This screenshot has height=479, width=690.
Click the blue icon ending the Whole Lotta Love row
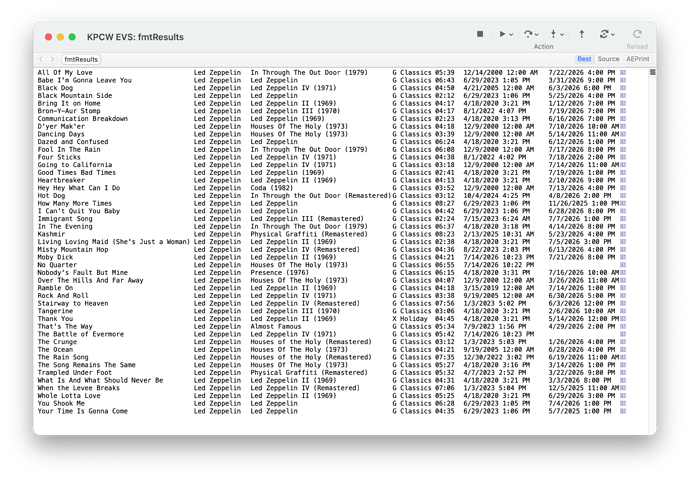pos(623,396)
